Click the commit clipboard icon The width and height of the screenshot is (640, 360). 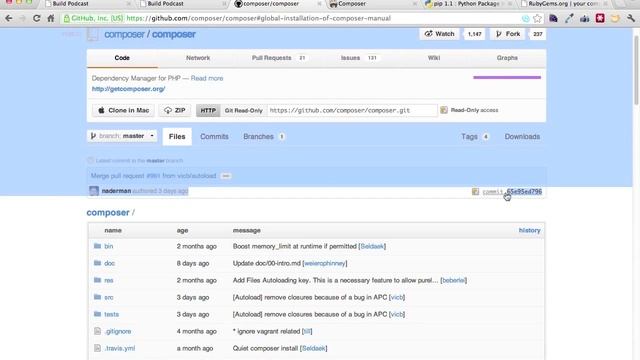(475, 191)
